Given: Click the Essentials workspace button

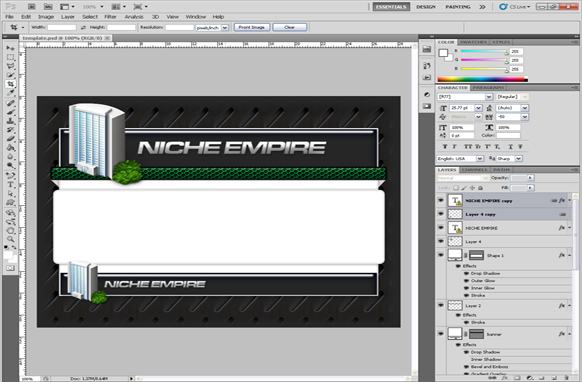Looking at the screenshot, I should 391,7.
